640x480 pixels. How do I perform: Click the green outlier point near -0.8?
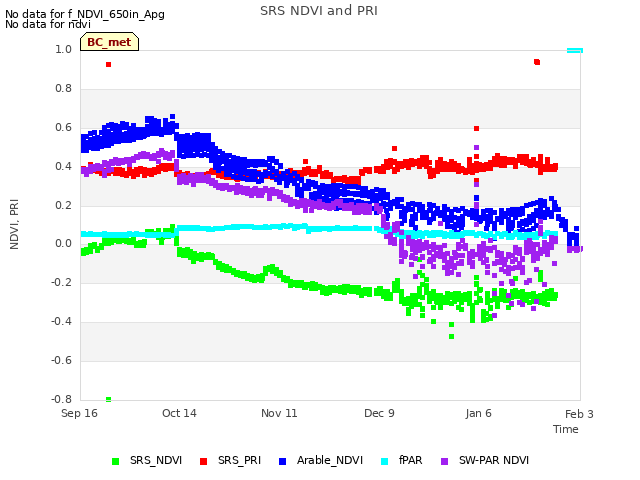[109, 399]
